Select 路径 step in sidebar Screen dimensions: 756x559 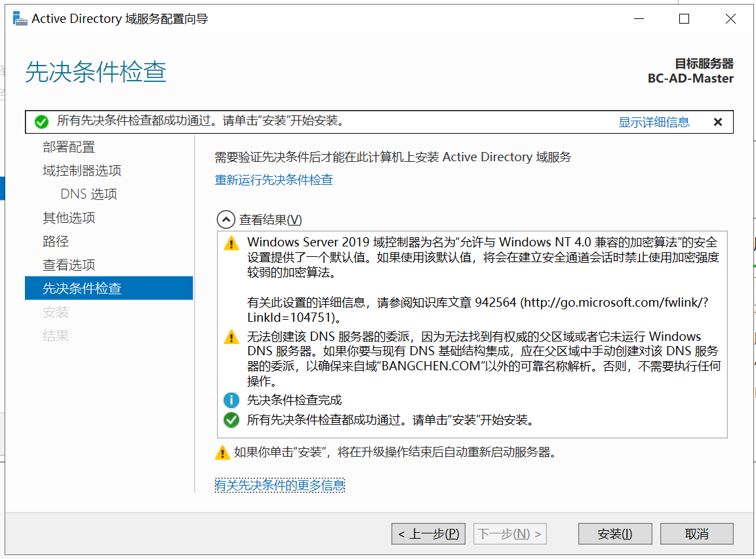[x=56, y=242]
